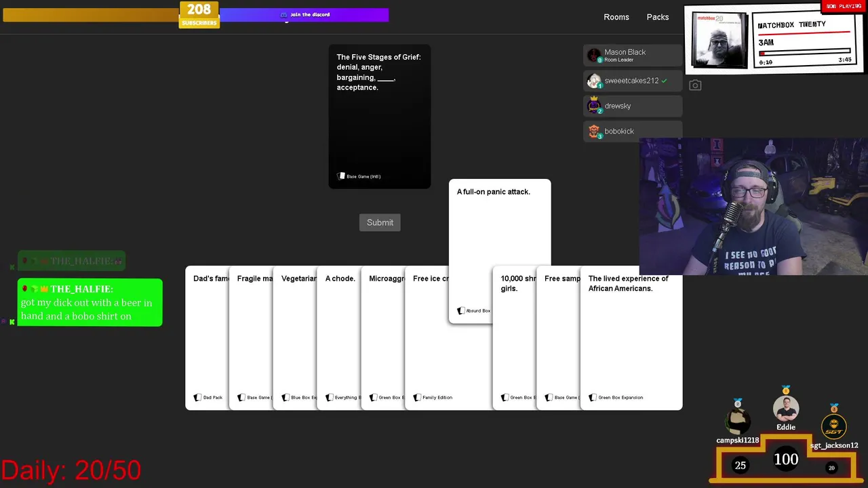Choose the "A chode." white card
Viewport: 868px width, 488px height.
click(338, 338)
